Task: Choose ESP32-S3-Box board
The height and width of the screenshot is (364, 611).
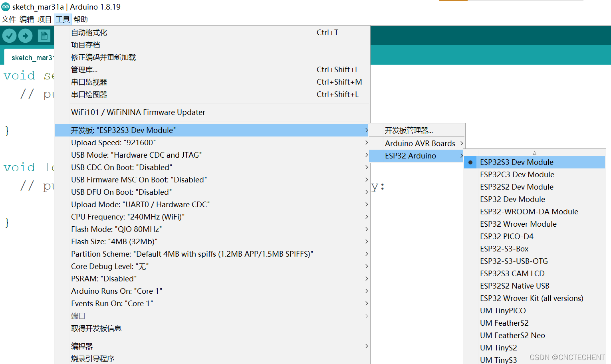Action: 534,249
